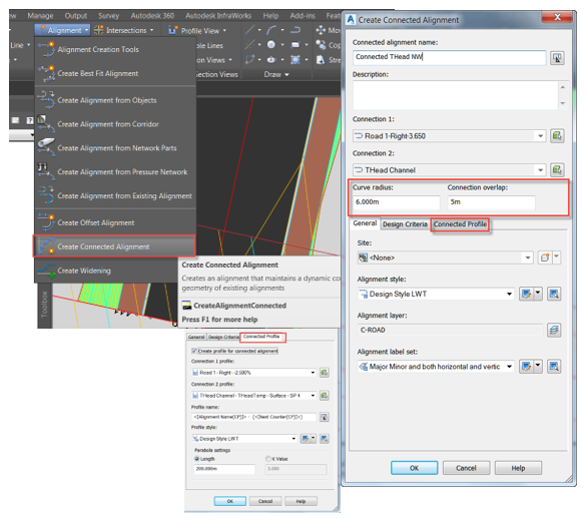
Task: Click the Move tool icon
Action: (x=321, y=30)
